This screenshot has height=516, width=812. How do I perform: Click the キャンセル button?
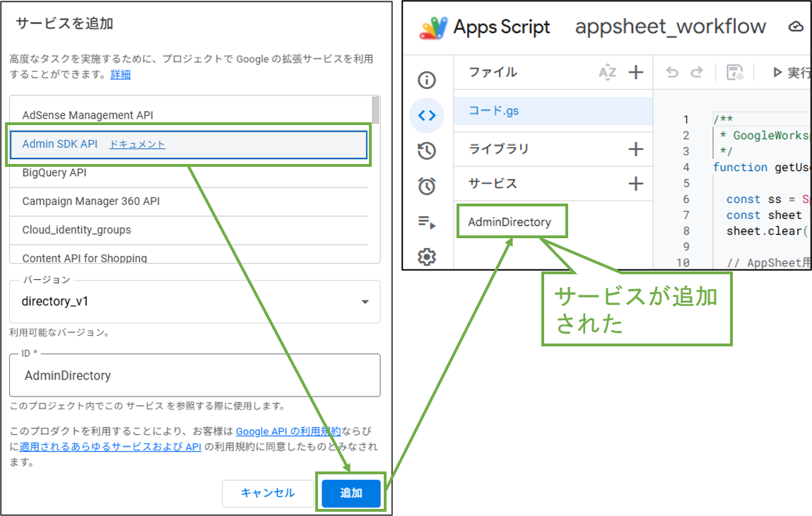[268, 493]
